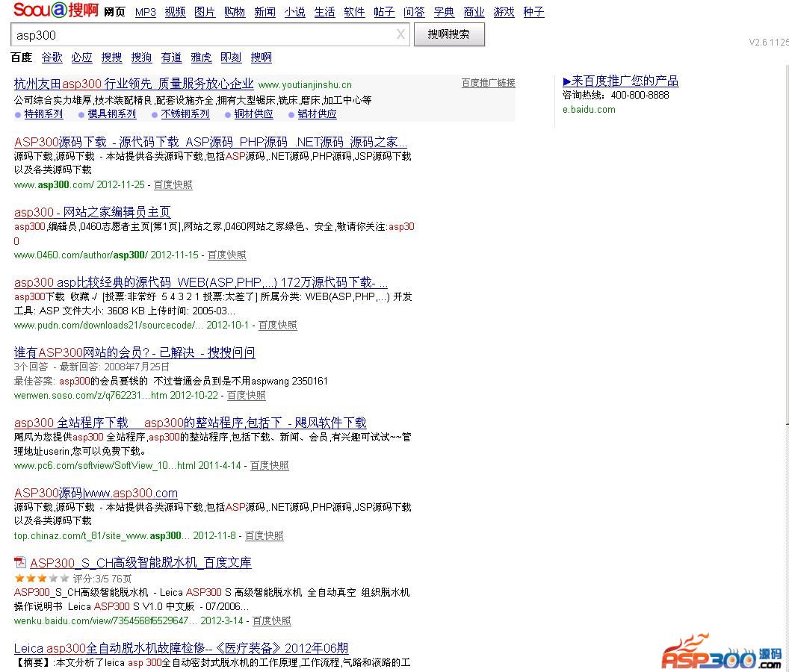Click the 咨询热线 400-800-8888 text
Image resolution: width=789 pixels, height=672 pixels.
[616, 95]
